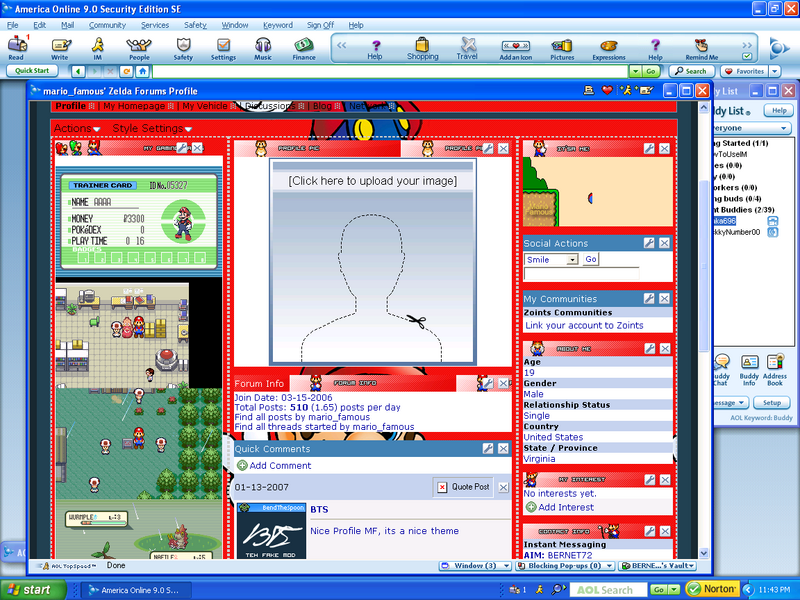Close the My Communities block
This screenshot has height=600, width=800.
pyautogui.click(x=664, y=298)
